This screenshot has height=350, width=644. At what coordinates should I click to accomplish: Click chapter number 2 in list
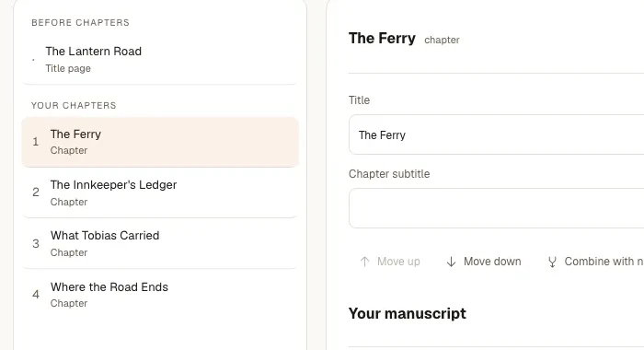click(x=36, y=192)
